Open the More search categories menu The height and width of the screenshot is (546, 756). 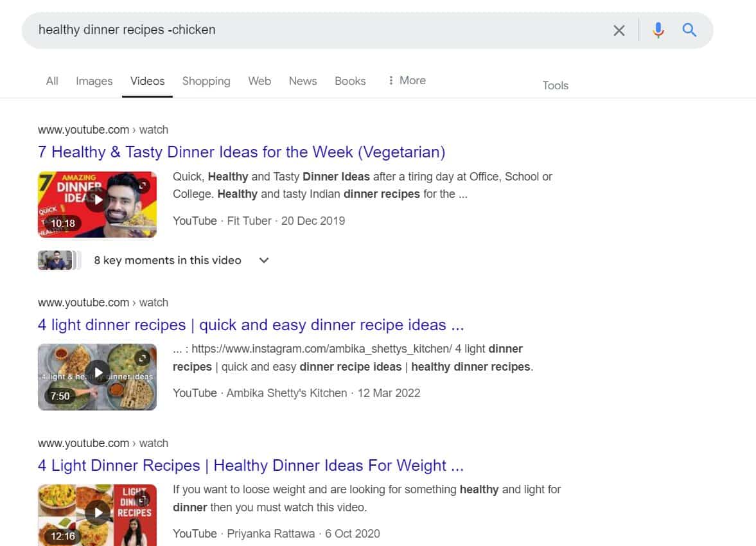click(407, 81)
